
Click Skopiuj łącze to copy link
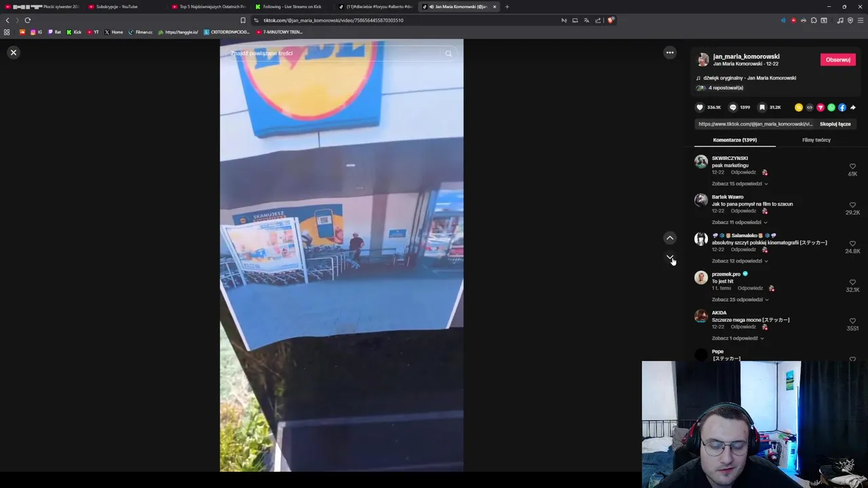[835, 124]
